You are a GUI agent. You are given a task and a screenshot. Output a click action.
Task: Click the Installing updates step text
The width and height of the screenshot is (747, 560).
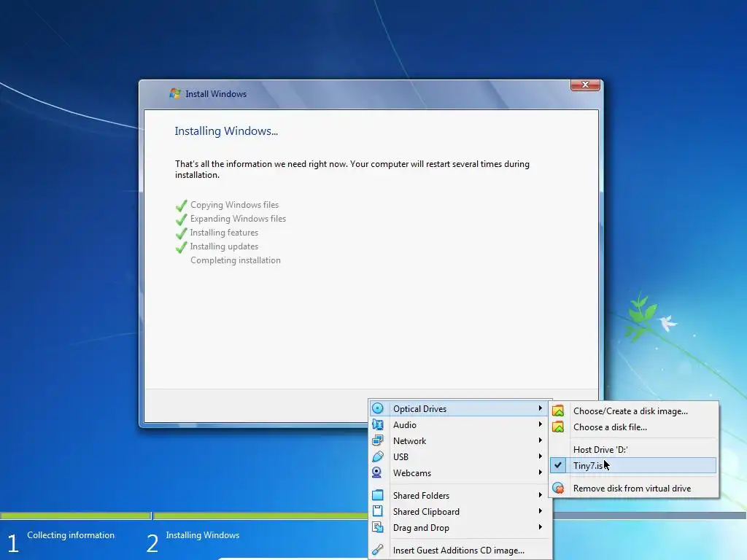[224, 246]
